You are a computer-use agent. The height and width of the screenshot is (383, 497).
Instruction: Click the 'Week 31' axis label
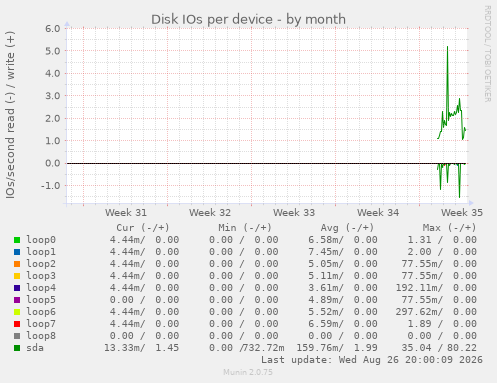126,213
